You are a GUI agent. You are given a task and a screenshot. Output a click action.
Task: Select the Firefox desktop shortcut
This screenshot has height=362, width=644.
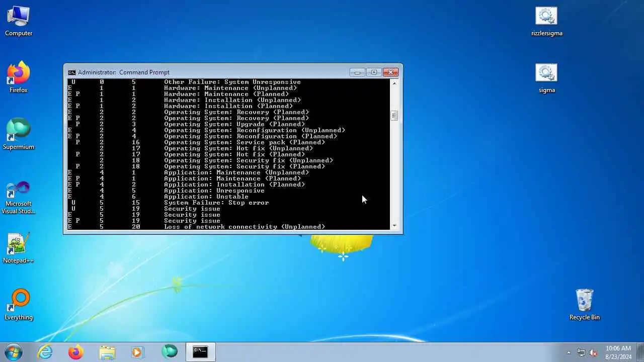click(19, 77)
